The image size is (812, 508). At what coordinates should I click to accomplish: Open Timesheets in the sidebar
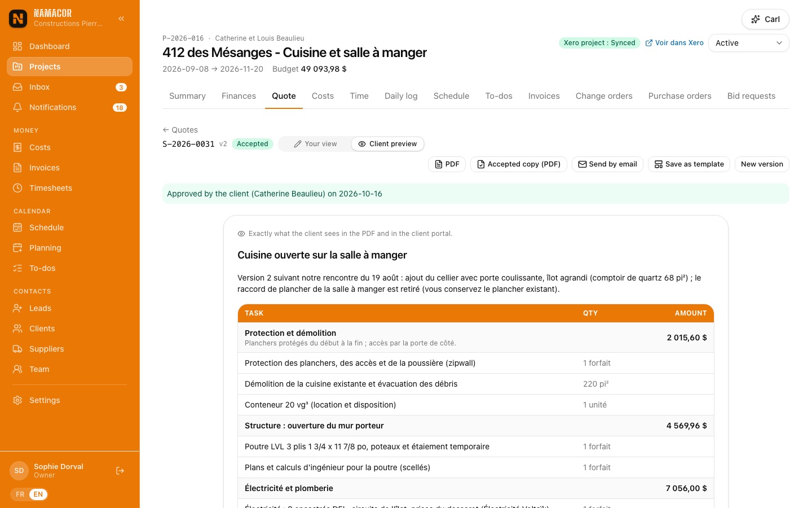[x=69, y=188]
